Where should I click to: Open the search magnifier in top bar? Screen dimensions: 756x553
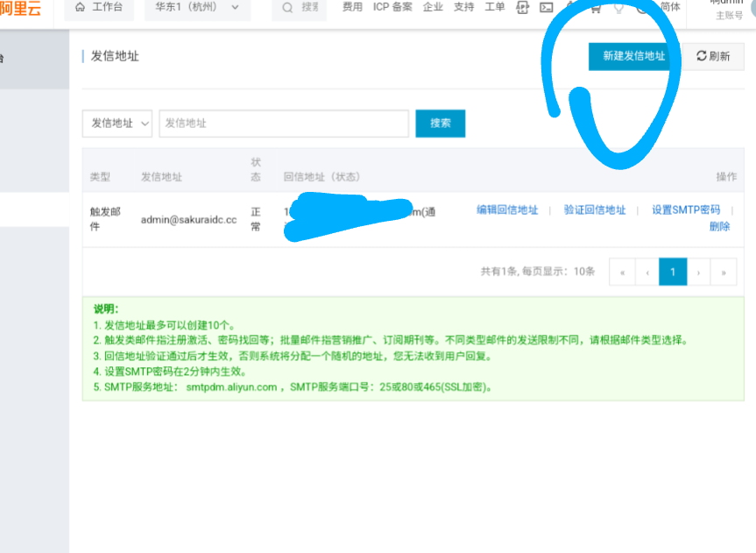[x=286, y=7]
